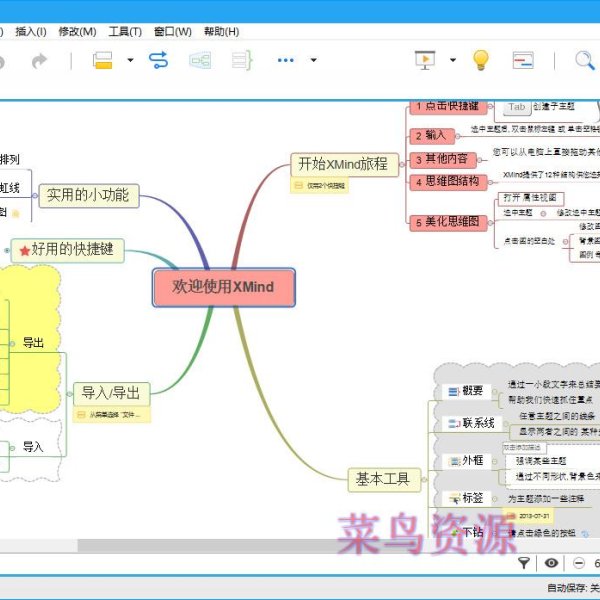Collapse the 5 美化思维图 branch
The width and height of the screenshot is (600, 600).
[490, 223]
